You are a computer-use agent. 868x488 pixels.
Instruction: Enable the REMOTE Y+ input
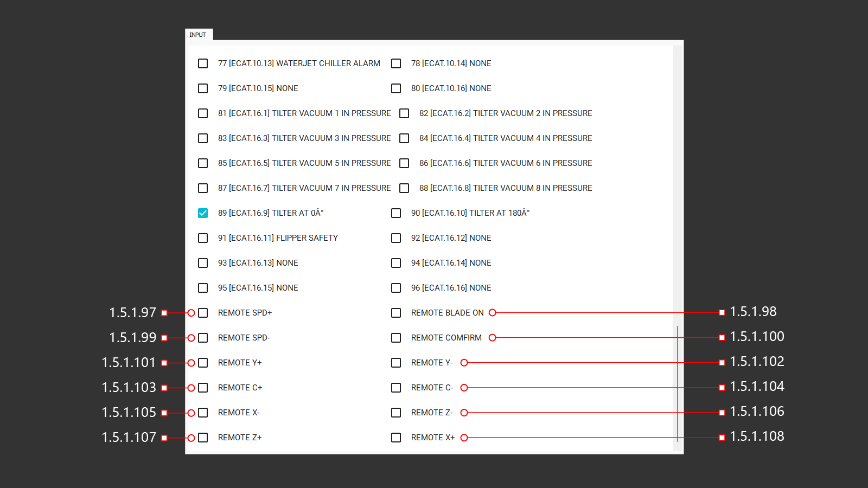tap(203, 363)
